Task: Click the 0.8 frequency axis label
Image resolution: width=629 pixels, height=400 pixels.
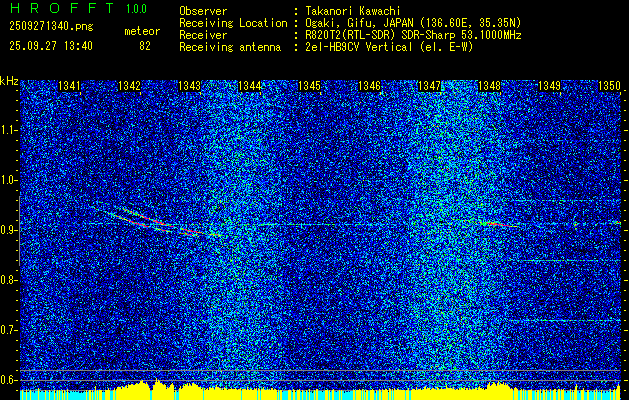Action: coord(8,280)
